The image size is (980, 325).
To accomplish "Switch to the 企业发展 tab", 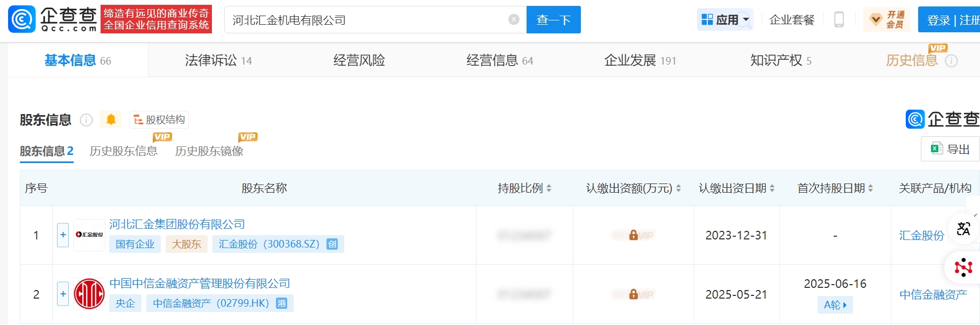I will point(640,60).
